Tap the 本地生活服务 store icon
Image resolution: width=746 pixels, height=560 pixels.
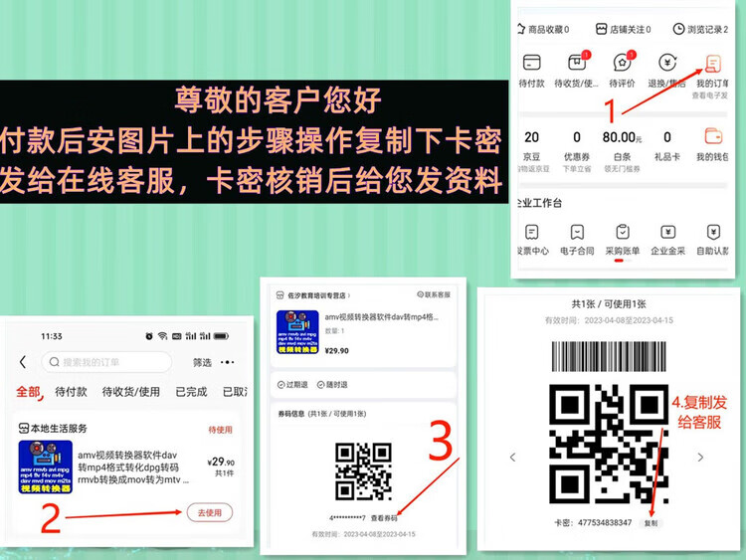[x=23, y=429]
